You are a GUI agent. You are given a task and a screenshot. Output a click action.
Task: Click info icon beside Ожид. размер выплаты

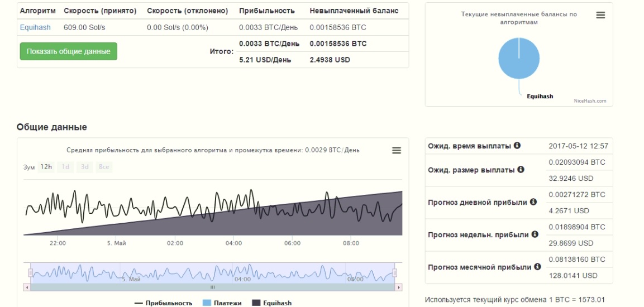pyautogui.click(x=521, y=170)
